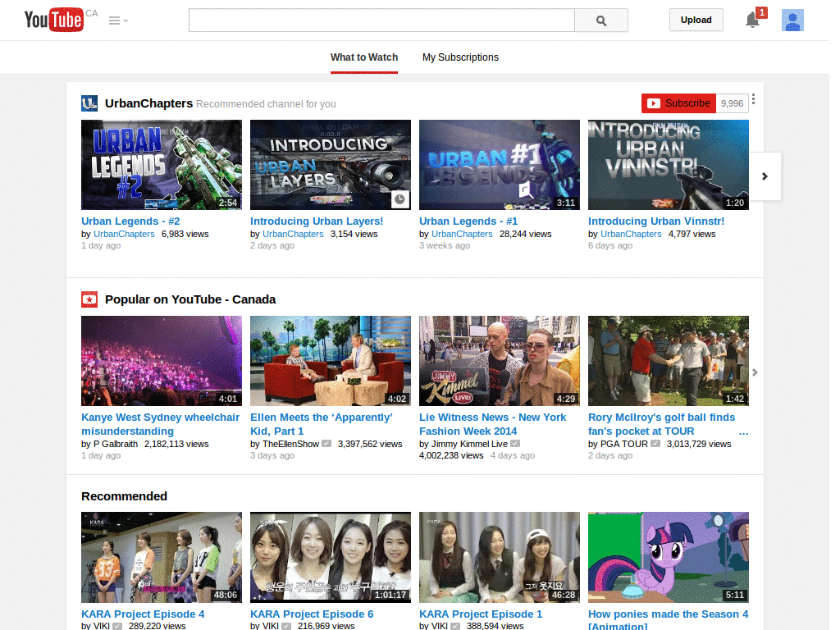Click 'KARA Project Episode 6' title
840x630 pixels.
coord(312,614)
